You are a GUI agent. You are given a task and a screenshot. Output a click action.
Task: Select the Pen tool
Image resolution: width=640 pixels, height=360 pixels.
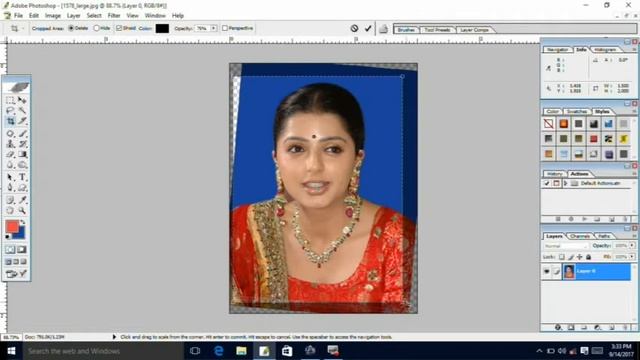tap(10, 187)
